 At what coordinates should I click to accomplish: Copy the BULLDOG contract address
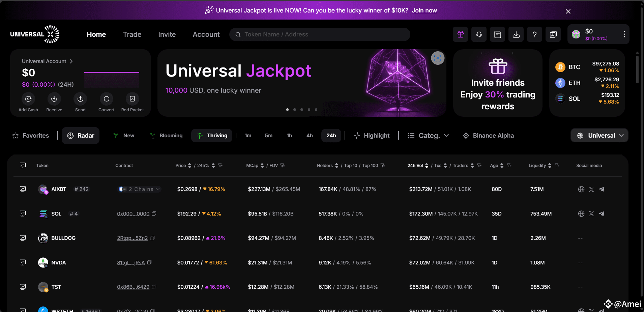(x=152, y=238)
